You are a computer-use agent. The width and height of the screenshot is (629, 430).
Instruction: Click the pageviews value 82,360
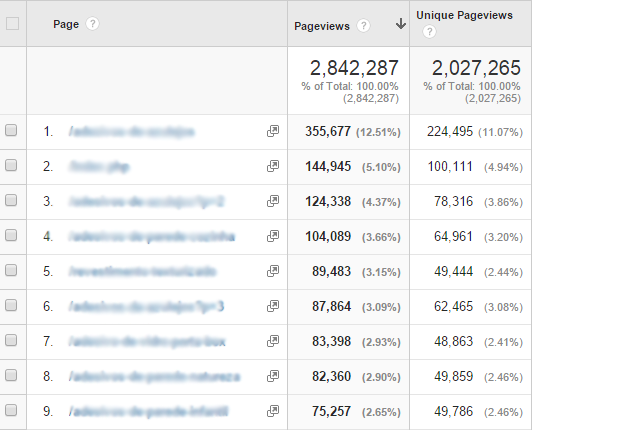tap(331, 376)
